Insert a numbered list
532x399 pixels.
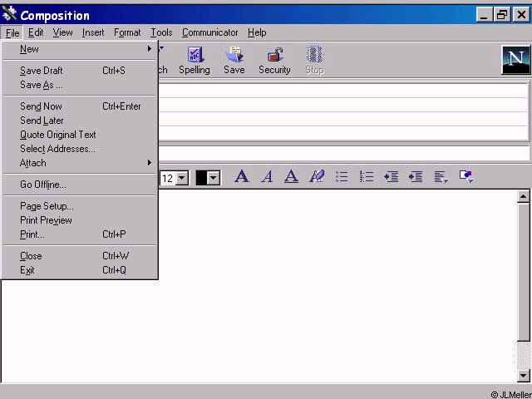(367, 177)
